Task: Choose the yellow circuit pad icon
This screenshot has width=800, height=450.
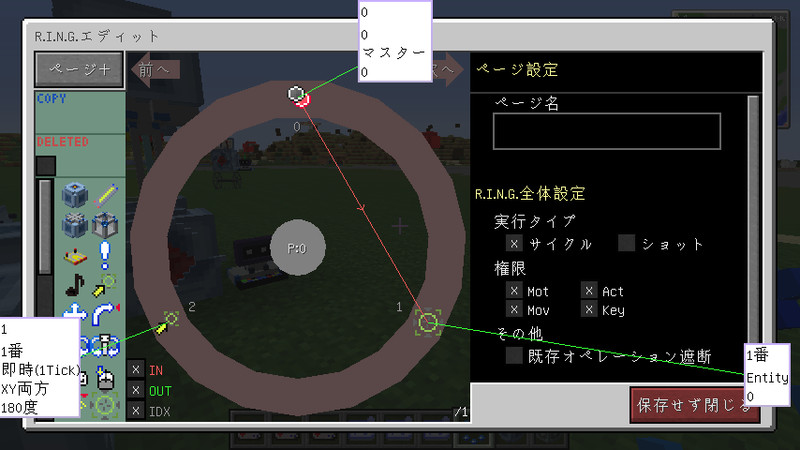Action: pyautogui.click(x=75, y=256)
